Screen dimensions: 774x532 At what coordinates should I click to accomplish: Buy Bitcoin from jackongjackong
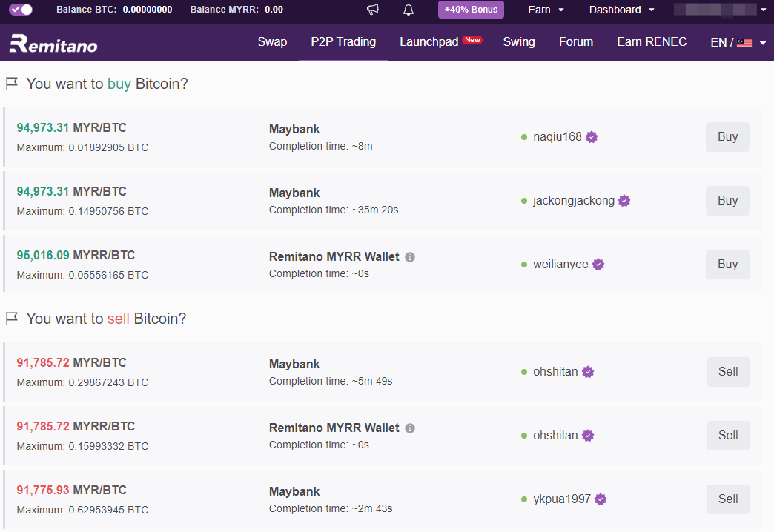pyautogui.click(x=727, y=200)
